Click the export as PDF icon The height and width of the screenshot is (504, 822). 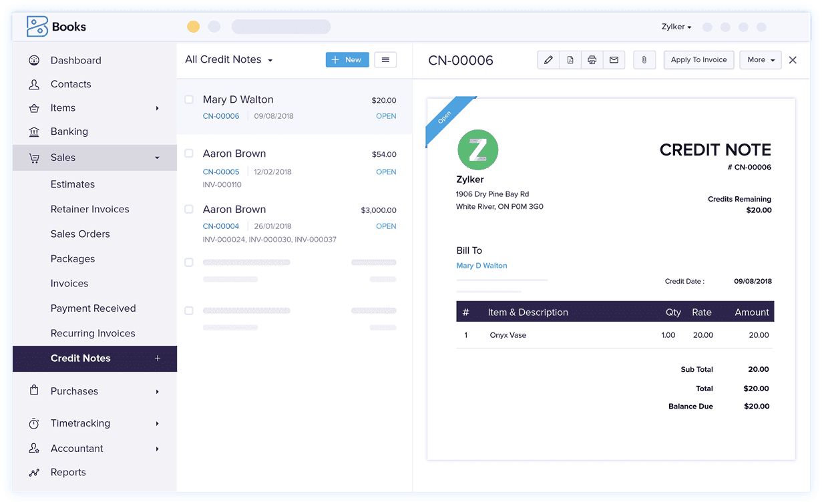570,59
